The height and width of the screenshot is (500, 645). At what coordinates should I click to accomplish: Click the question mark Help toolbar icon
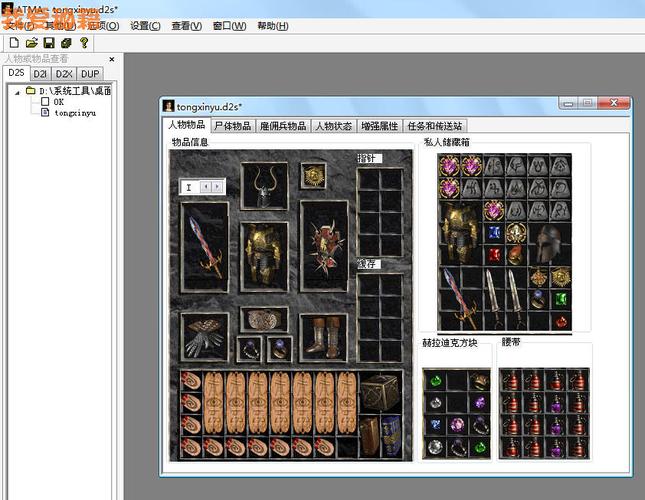pos(84,43)
